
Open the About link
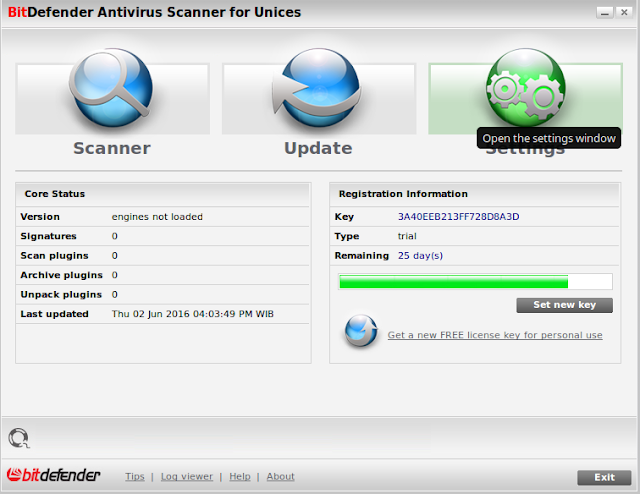(280, 477)
